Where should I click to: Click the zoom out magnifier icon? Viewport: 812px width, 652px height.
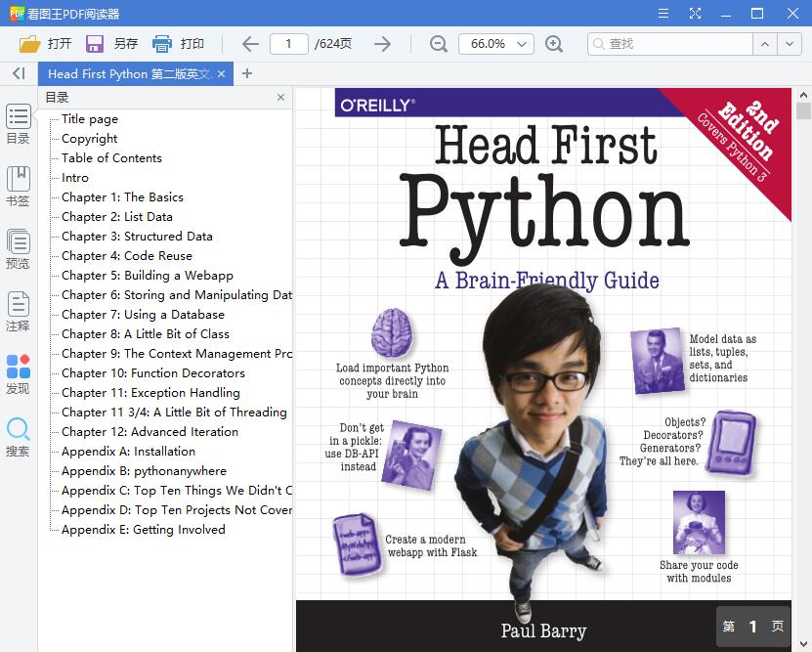(438, 44)
